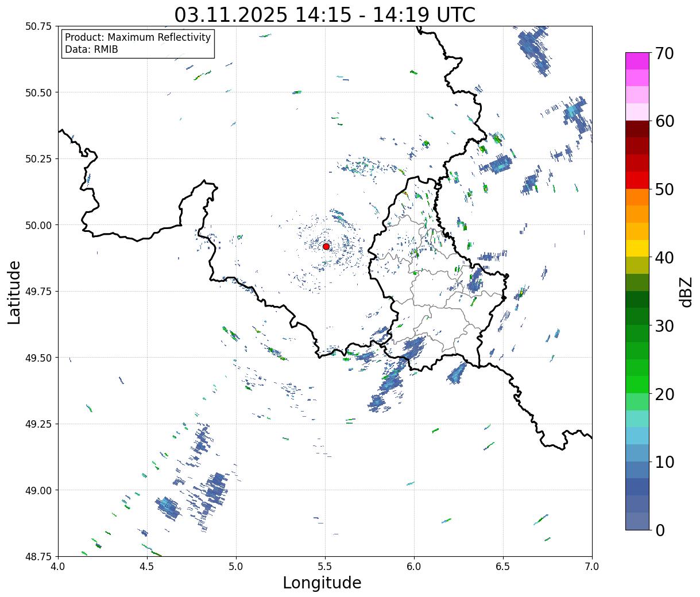Viewport: 700px width, 597px height.
Task: Click the latitude tick label 50.75
Action: [x=38, y=26]
